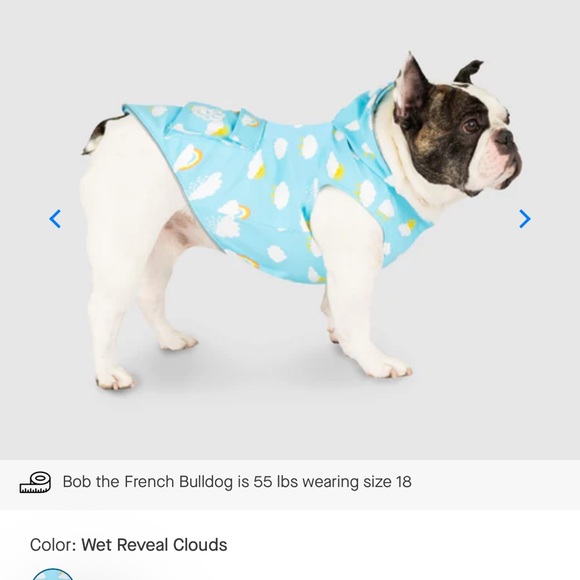This screenshot has width=580, height=580.
Task: Click the "55 lbs" weight in model info
Action: pos(275,482)
